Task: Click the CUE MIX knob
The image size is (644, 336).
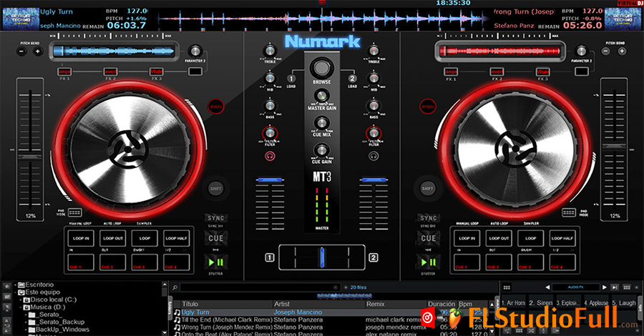Action: tap(321, 123)
